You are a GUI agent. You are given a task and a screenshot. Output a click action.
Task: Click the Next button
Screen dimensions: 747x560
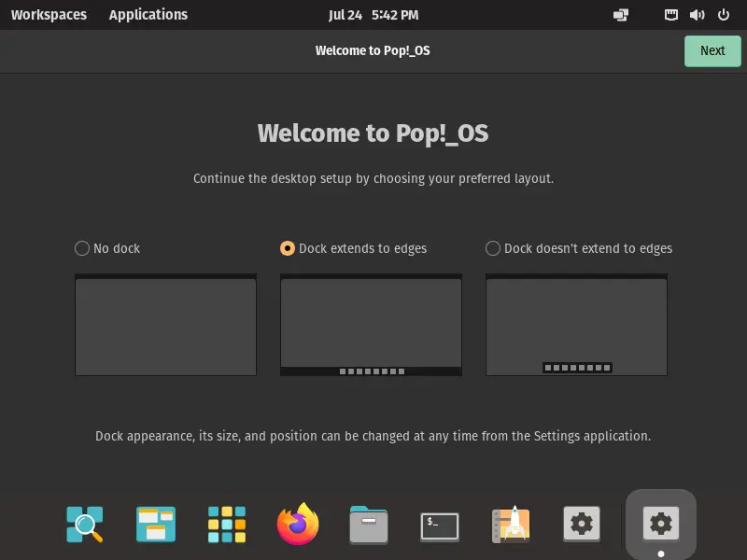[712, 51]
